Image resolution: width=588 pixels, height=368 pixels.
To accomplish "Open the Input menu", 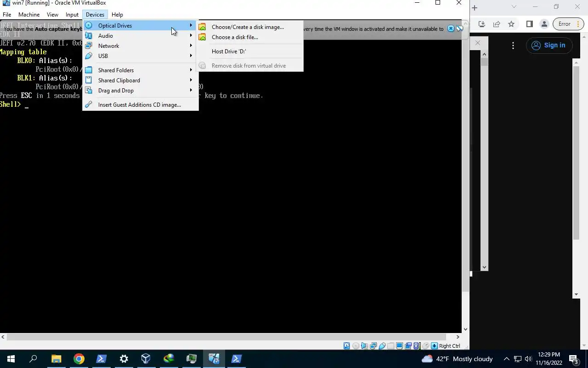I will [x=72, y=14].
